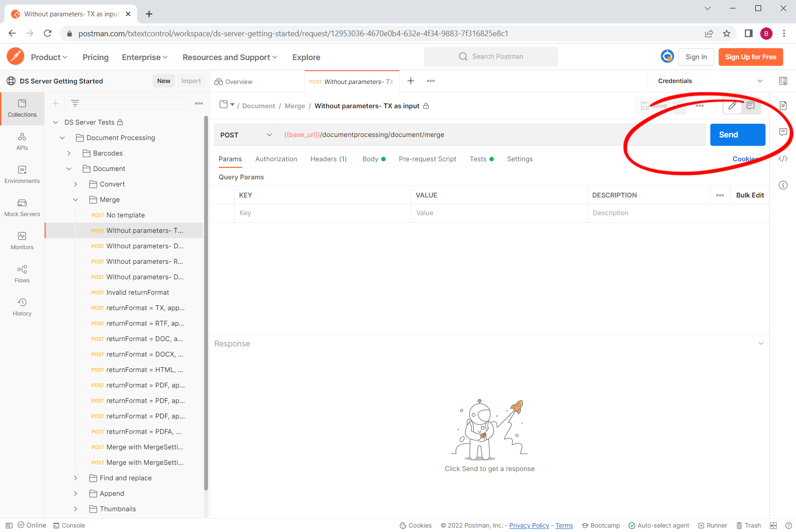Open the APIs sidebar panel
The image size is (796, 532).
coord(22,142)
